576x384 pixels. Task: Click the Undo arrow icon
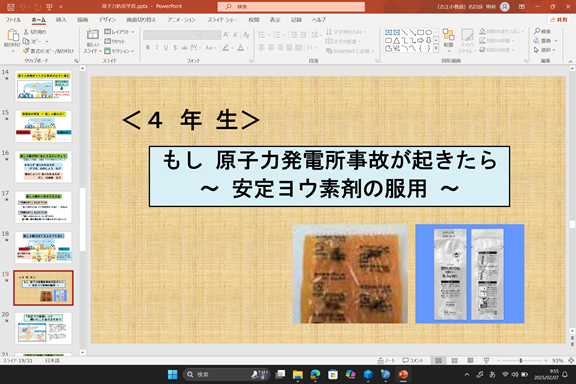coord(23,7)
